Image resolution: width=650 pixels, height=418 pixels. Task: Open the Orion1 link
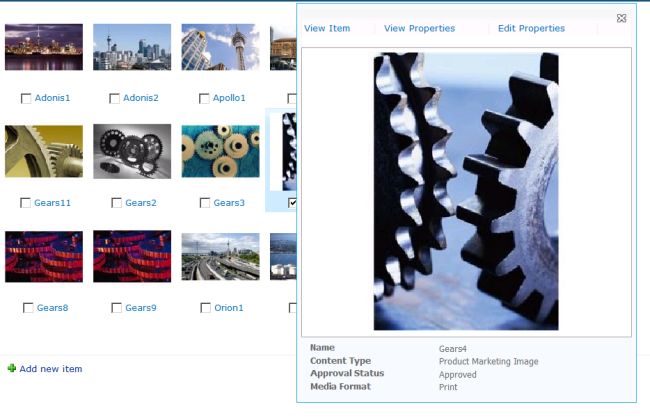228,308
